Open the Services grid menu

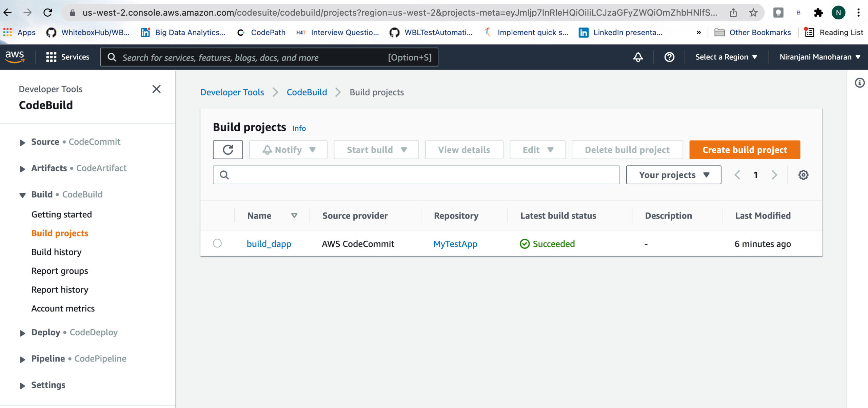click(68, 57)
